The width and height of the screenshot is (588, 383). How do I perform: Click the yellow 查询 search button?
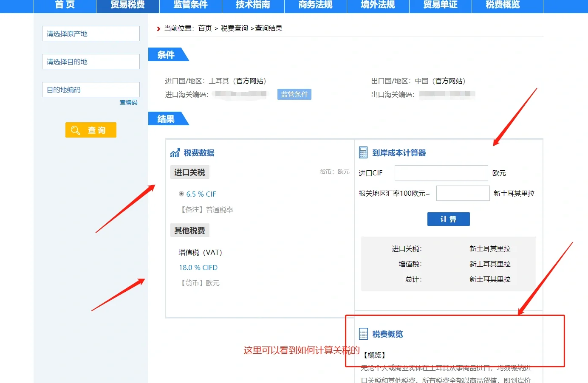pos(91,130)
